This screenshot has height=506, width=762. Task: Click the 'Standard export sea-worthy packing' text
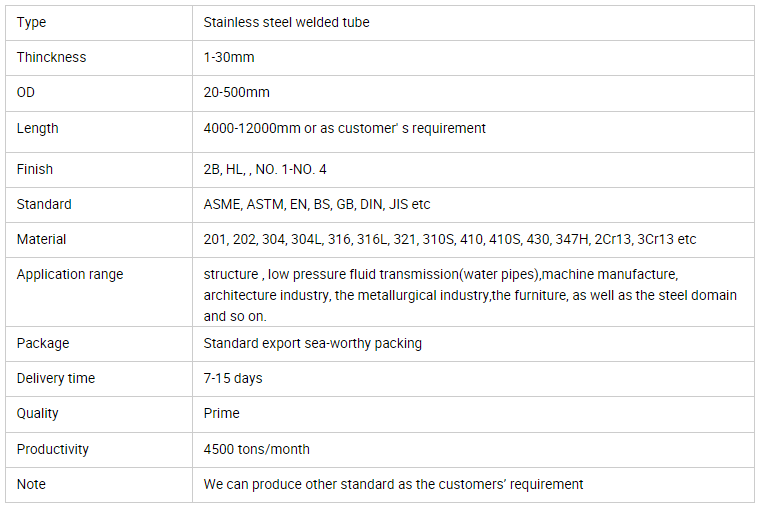pyautogui.click(x=312, y=344)
